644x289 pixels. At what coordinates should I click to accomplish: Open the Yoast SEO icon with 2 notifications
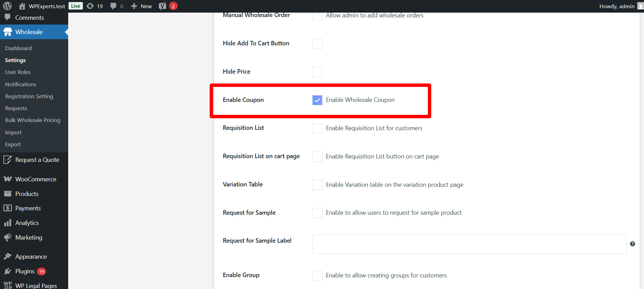pos(163,6)
